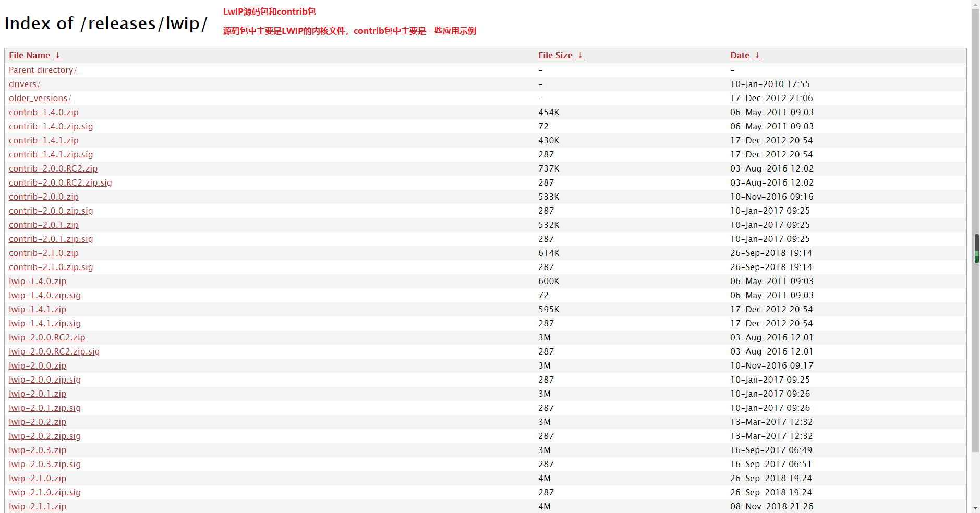Download lwip-2.0.2.zip
Viewport: 980px width, 513px height.
pyautogui.click(x=38, y=422)
